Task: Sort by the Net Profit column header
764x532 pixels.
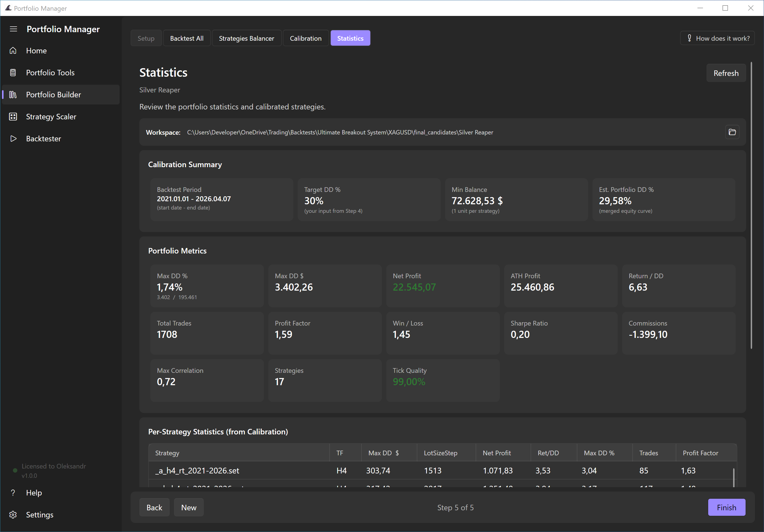Action: [503, 453]
